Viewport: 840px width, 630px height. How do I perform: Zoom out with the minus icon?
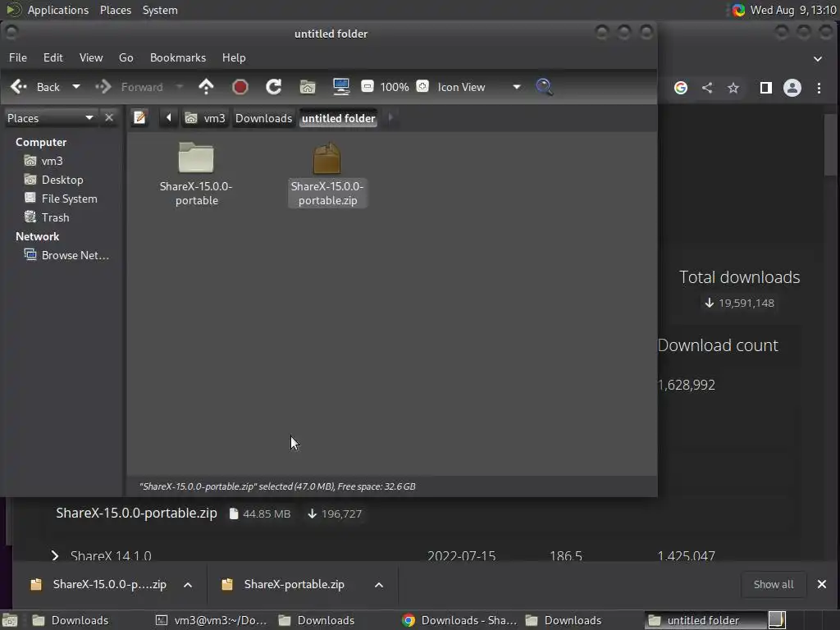click(x=367, y=86)
